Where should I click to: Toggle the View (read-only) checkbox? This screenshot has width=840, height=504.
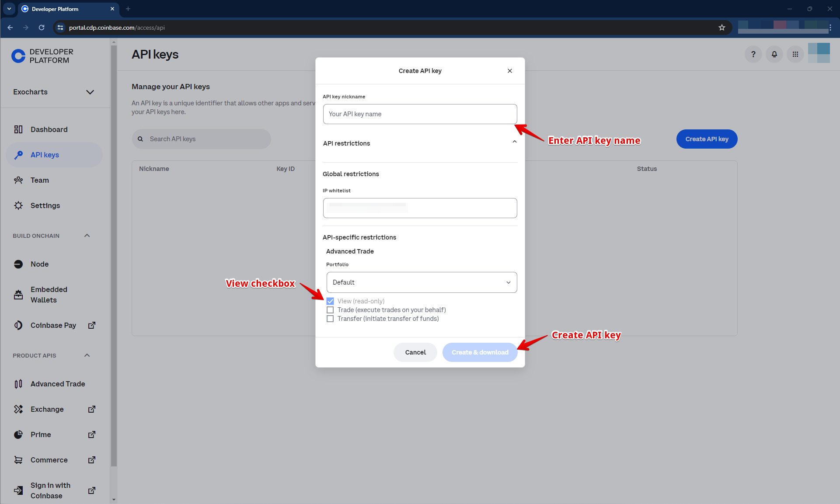point(330,301)
